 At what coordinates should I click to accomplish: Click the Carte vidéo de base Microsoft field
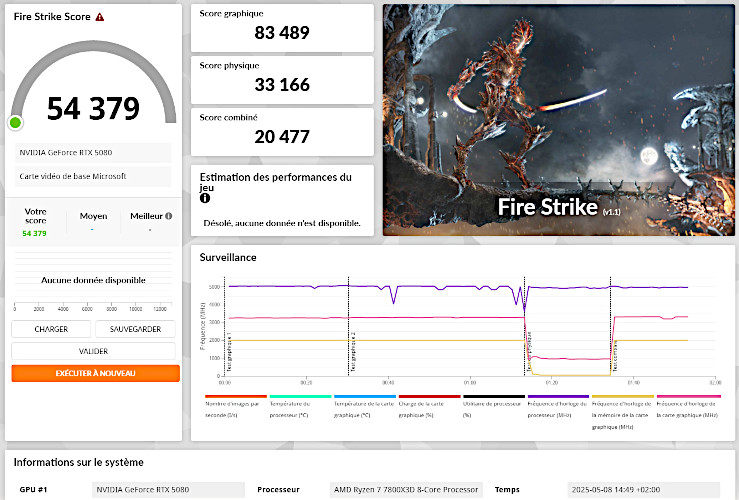(93, 176)
